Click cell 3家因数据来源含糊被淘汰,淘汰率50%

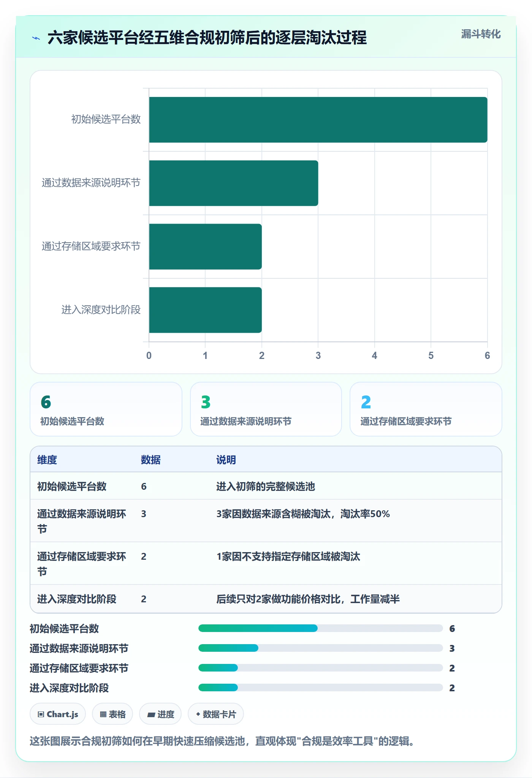pos(303,514)
